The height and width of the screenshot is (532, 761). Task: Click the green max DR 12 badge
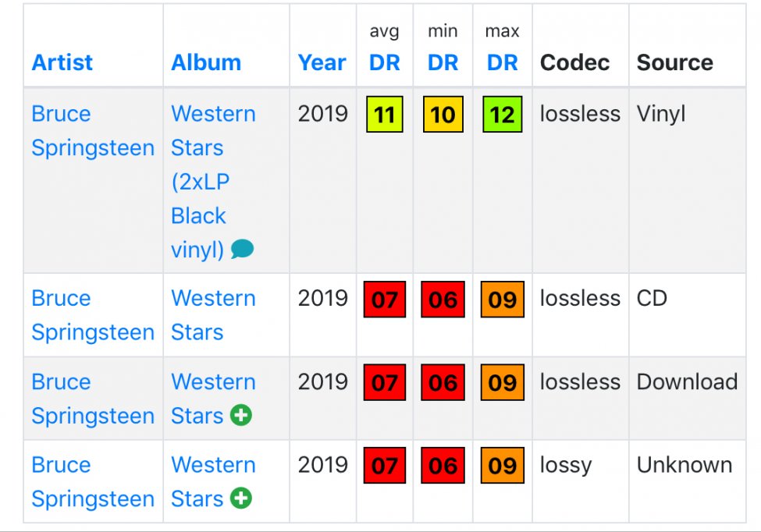[x=503, y=115]
